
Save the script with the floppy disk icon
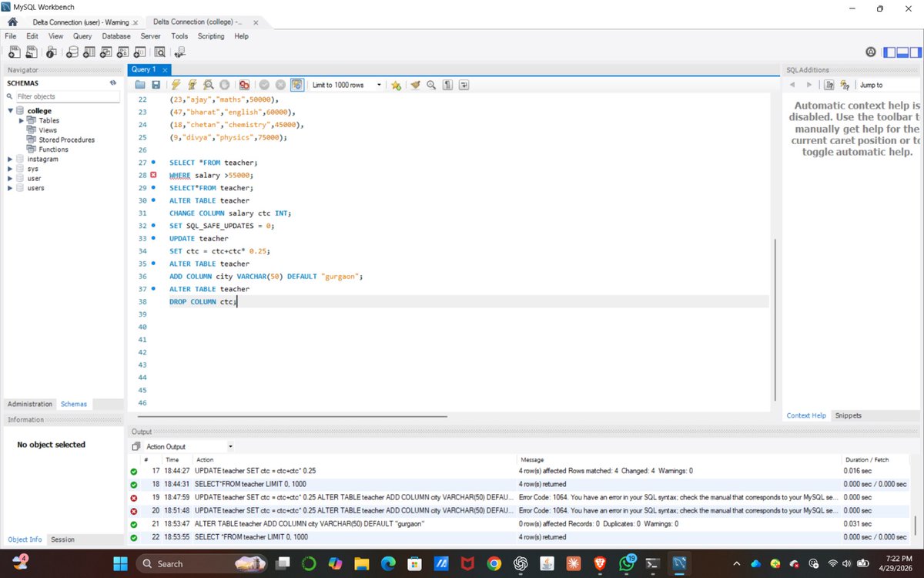click(x=156, y=85)
